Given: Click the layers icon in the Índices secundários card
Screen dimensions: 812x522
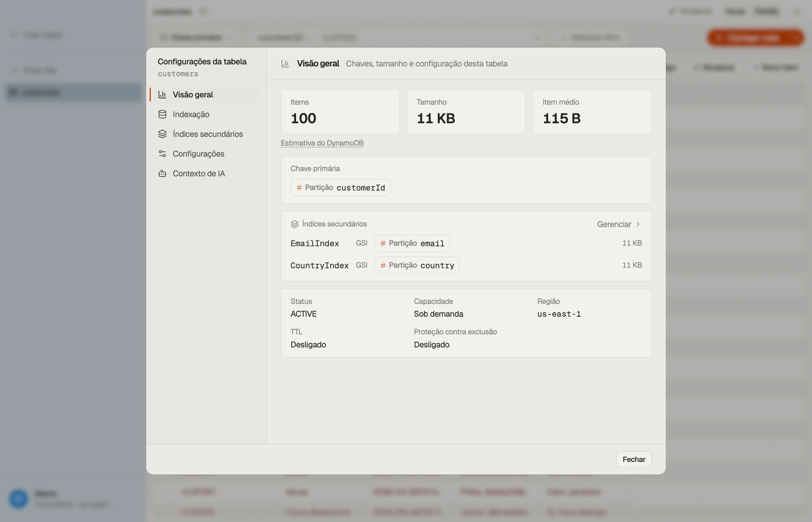Looking at the screenshot, I should (295, 224).
